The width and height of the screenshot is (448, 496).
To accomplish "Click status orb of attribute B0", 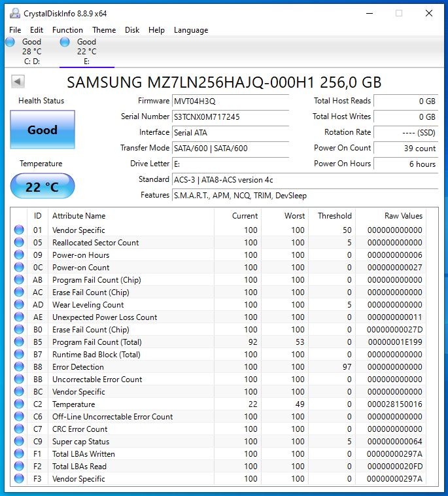I will 19,329.
